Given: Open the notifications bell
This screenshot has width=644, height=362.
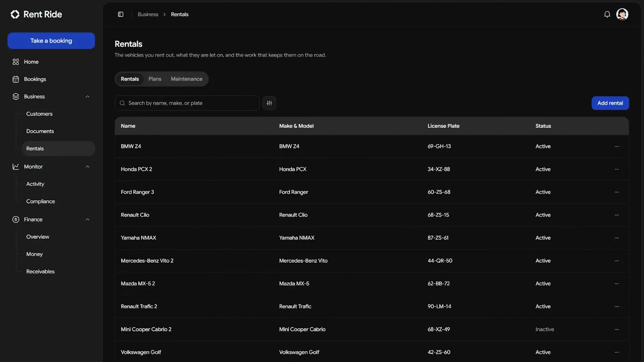Looking at the screenshot, I should [x=607, y=14].
